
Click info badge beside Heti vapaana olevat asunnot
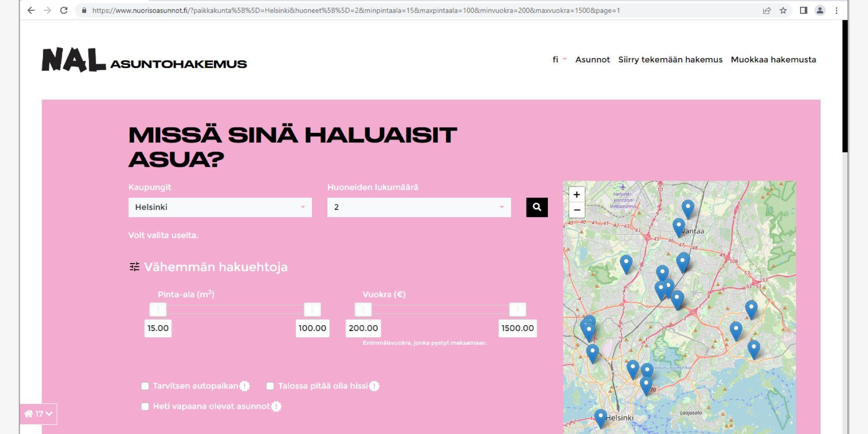[276, 406]
